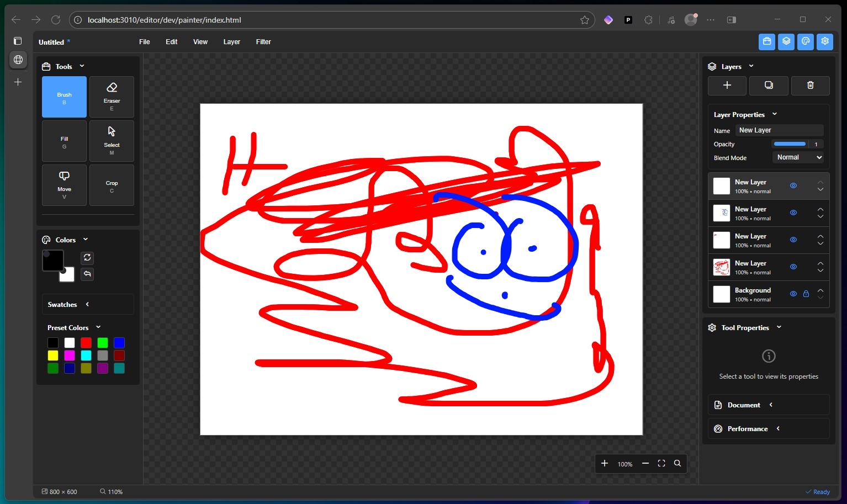Viewport: 847px width, 504px height.
Task: Duplicate the selected layer
Action: pos(769,86)
